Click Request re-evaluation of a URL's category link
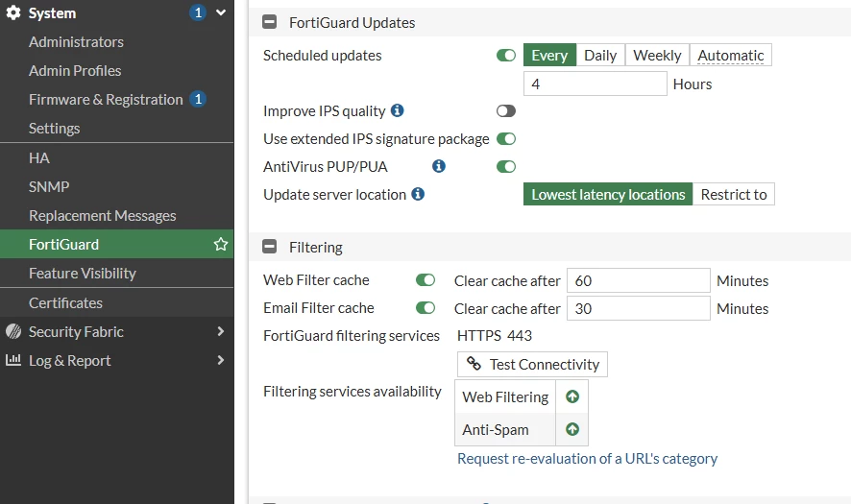This screenshot has width=851, height=504. (587, 459)
